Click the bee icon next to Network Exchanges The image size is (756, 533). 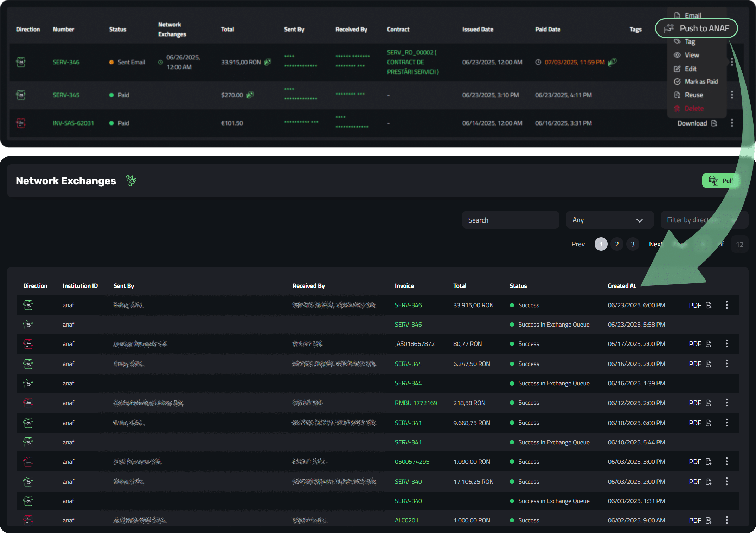click(x=131, y=180)
